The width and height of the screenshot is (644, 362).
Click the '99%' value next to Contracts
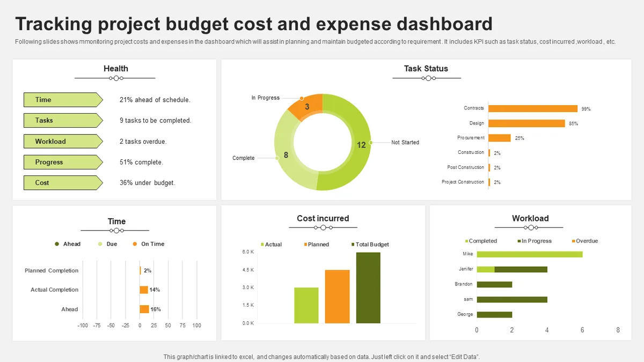tap(586, 109)
